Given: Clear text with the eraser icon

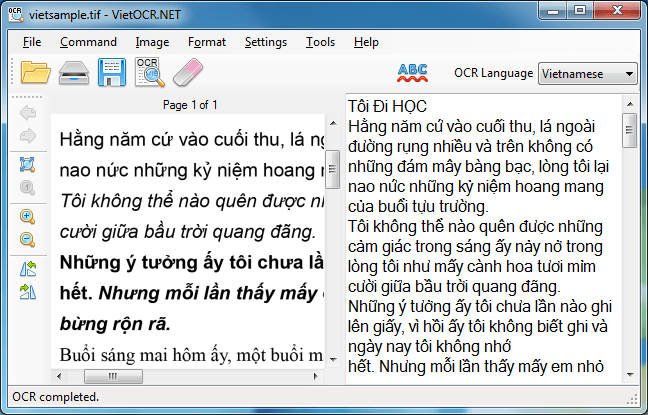Looking at the screenshot, I should pyautogui.click(x=186, y=73).
